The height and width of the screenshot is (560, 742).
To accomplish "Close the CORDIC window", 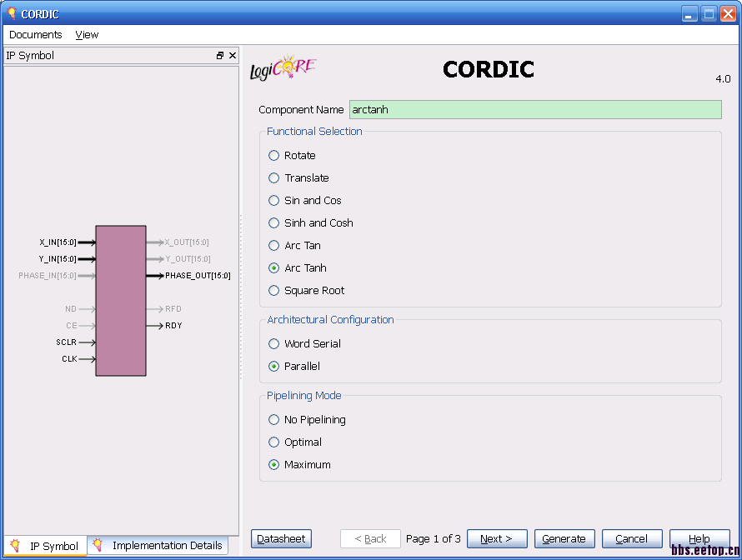I will point(728,13).
